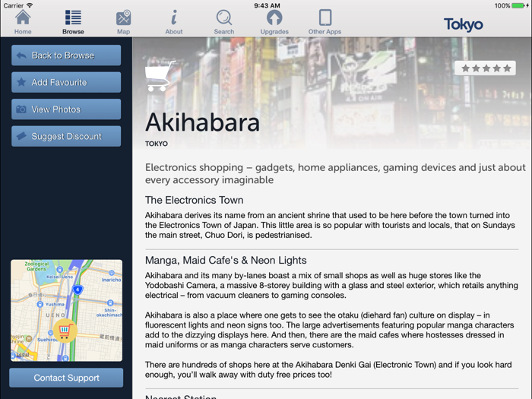Image resolution: width=532 pixels, height=399 pixels.
Task: Tap the Legal link on the mini map
Action: tap(23, 355)
